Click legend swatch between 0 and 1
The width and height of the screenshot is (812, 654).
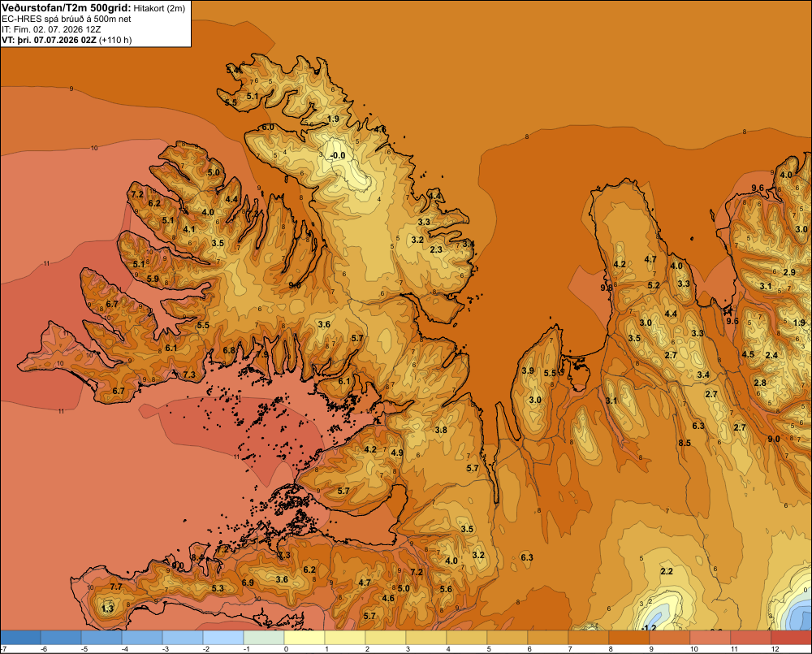click(x=304, y=637)
